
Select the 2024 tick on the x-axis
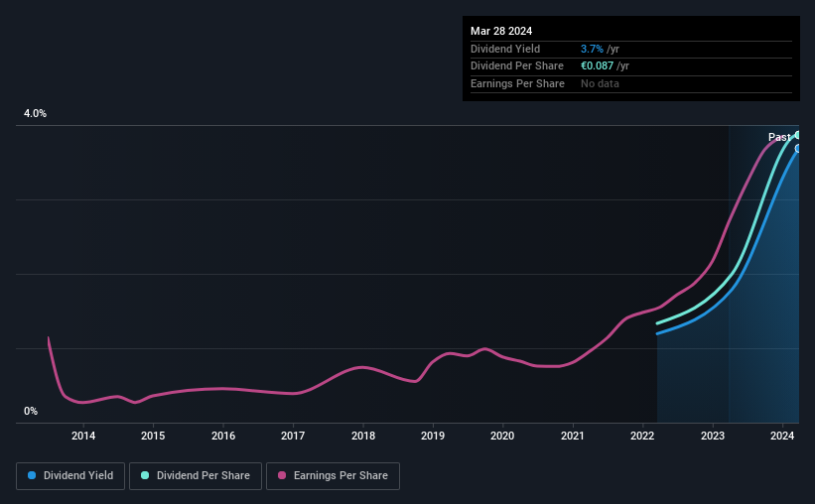point(782,435)
